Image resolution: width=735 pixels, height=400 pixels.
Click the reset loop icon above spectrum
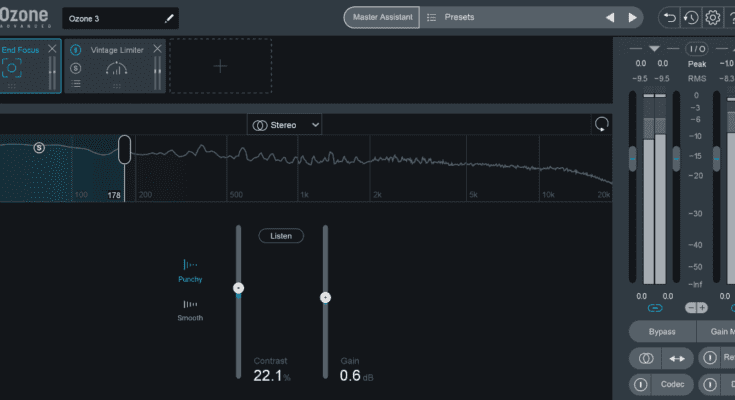coord(601,124)
